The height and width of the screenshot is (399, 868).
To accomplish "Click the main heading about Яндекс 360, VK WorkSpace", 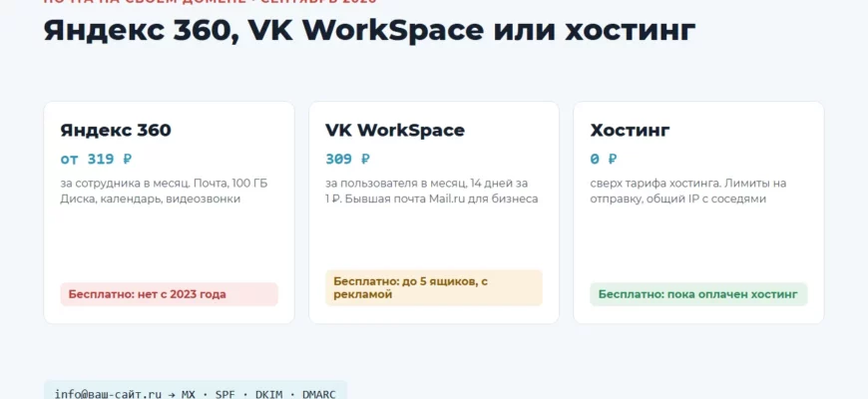I will click(369, 31).
